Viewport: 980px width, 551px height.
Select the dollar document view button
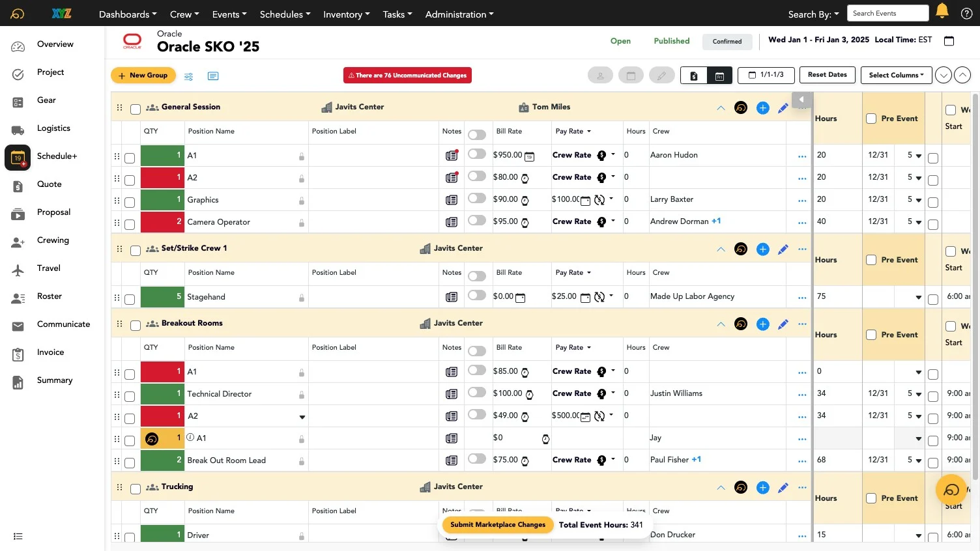[694, 76]
